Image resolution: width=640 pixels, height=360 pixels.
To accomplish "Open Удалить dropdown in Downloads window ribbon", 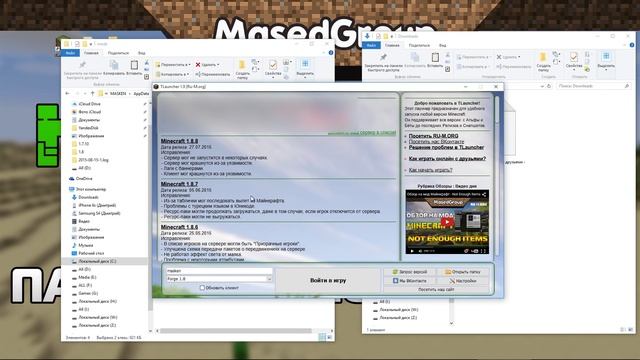I will [x=509, y=57].
